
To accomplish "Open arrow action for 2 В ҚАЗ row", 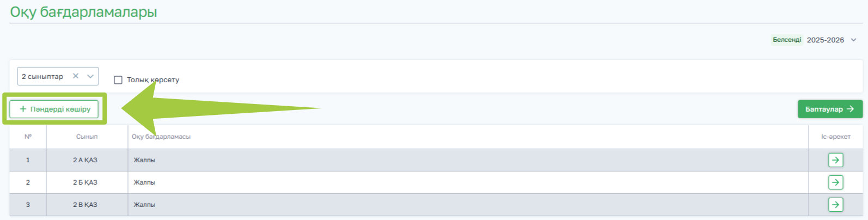I will [835, 205].
